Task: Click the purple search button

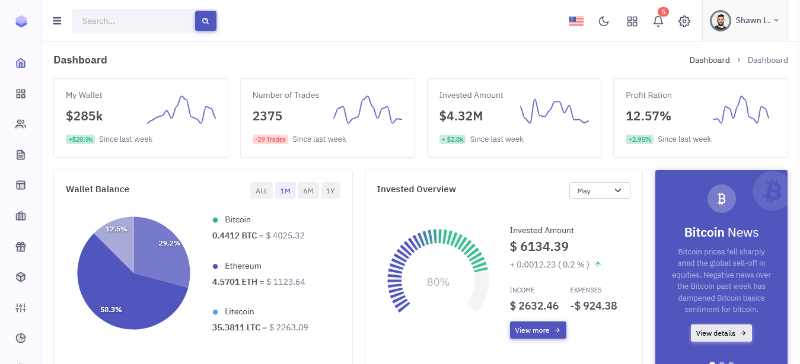Action: [206, 21]
